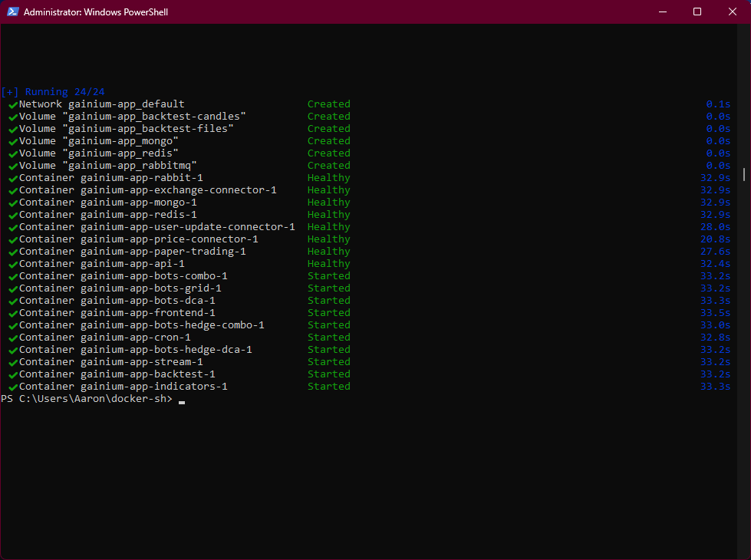Screen dimensions: 751x560
Task: Click the checkmark next to gainium-app-bots-grid-1
Action: (x=13, y=288)
